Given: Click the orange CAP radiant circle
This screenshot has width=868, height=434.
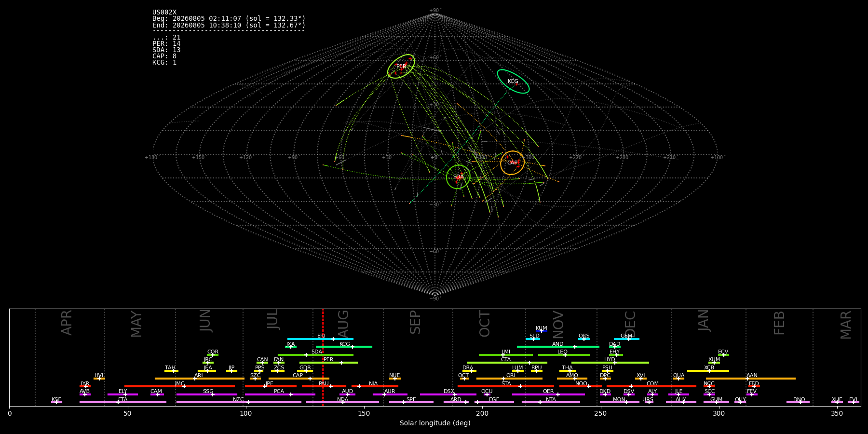Looking at the screenshot, I should click(512, 163).
